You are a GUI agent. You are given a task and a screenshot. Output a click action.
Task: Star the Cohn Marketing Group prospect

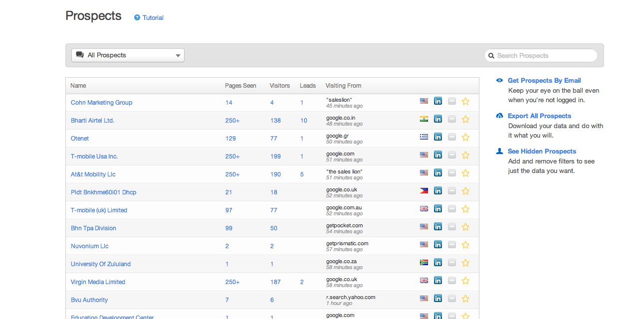point(465,101)
